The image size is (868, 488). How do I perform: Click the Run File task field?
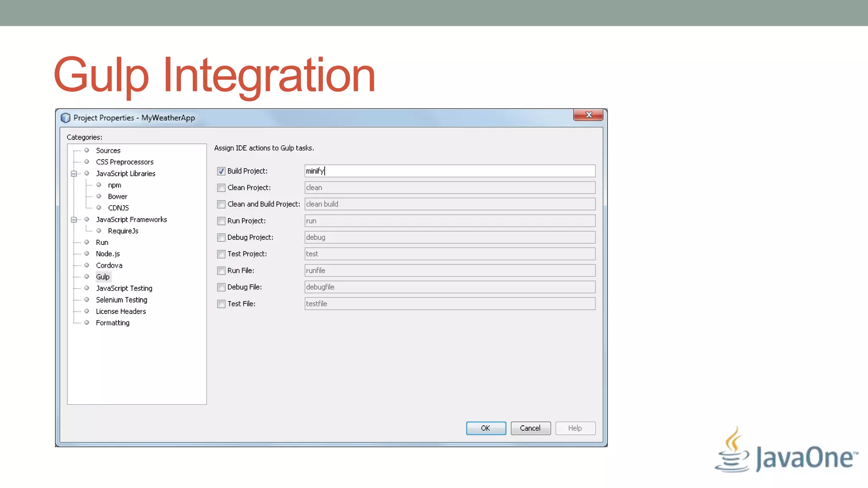coord(450,270)
